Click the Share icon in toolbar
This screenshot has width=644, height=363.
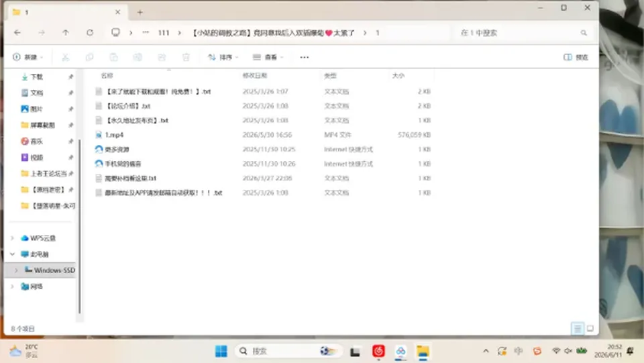click(162, 57)
